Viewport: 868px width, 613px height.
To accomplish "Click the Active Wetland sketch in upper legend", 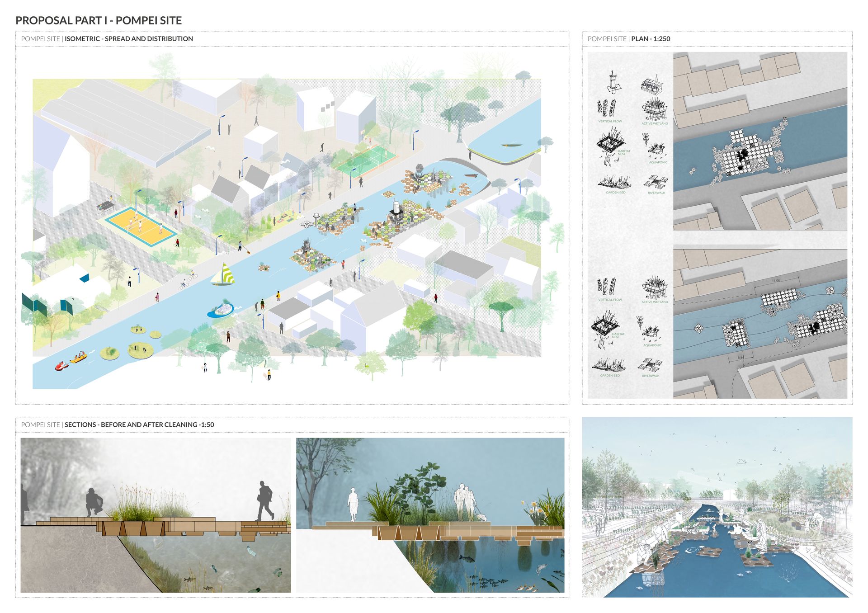I will pos(654,110).
